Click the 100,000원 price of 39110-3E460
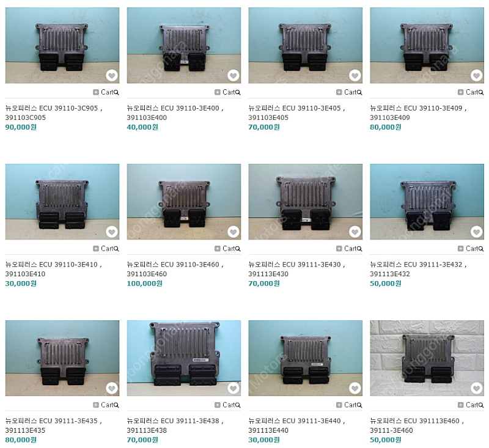This screenshot has width=489, height=448. [144, 284]
